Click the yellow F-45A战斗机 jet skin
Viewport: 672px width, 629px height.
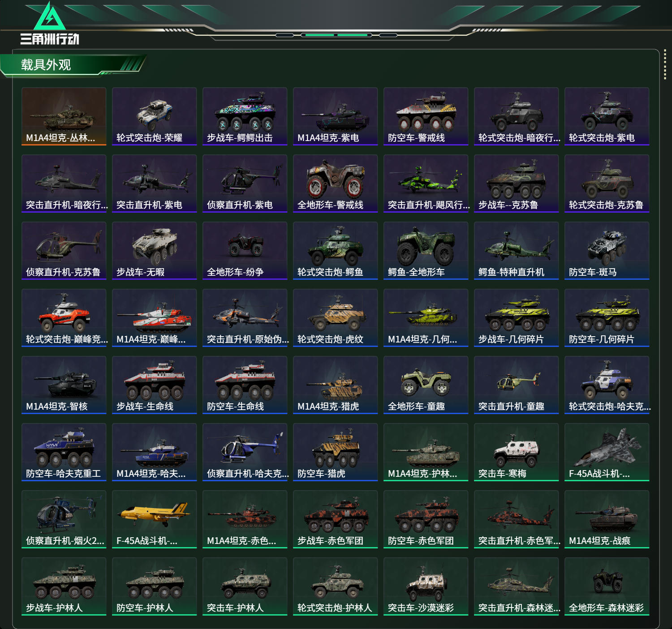(155, 519)
